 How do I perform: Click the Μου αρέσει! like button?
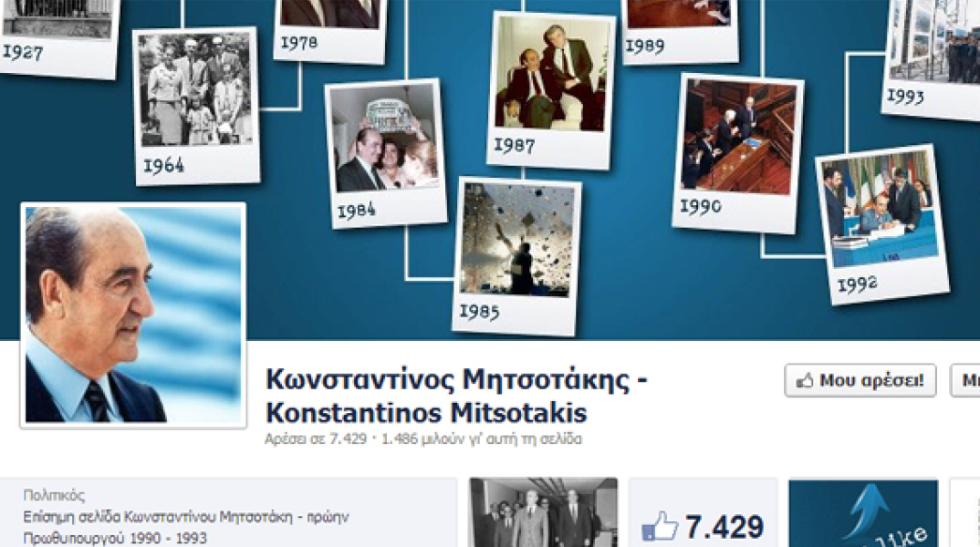[860, 380]
